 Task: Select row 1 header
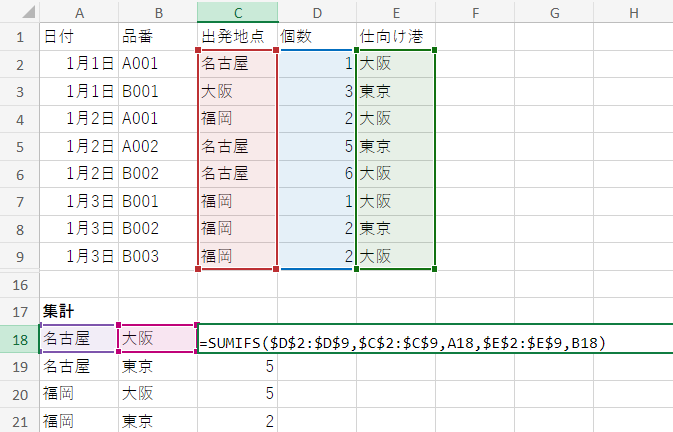click(x=20, y=37)
